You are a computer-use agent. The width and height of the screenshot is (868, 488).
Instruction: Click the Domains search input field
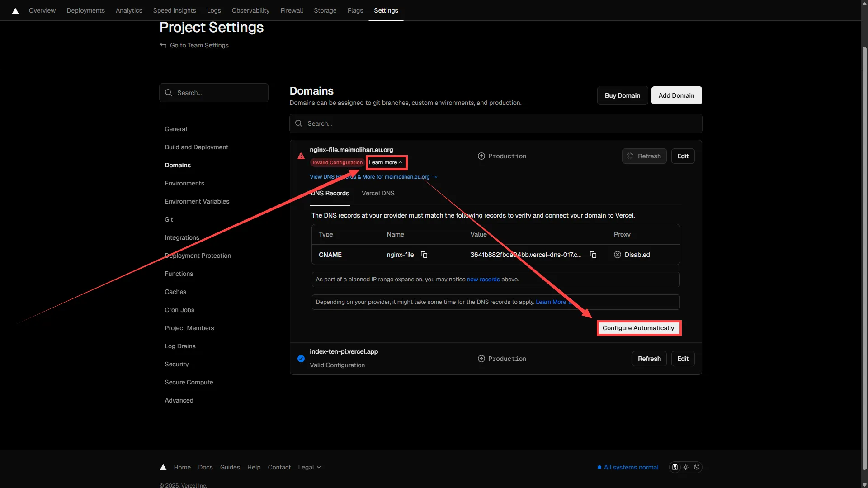[x=495, y=123]
